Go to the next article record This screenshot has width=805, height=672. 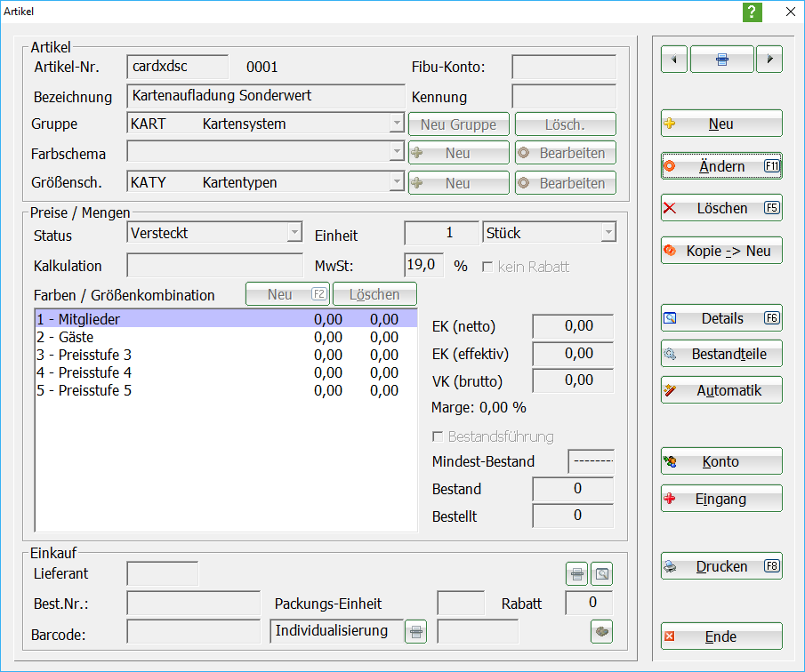(x=769, y=60)
